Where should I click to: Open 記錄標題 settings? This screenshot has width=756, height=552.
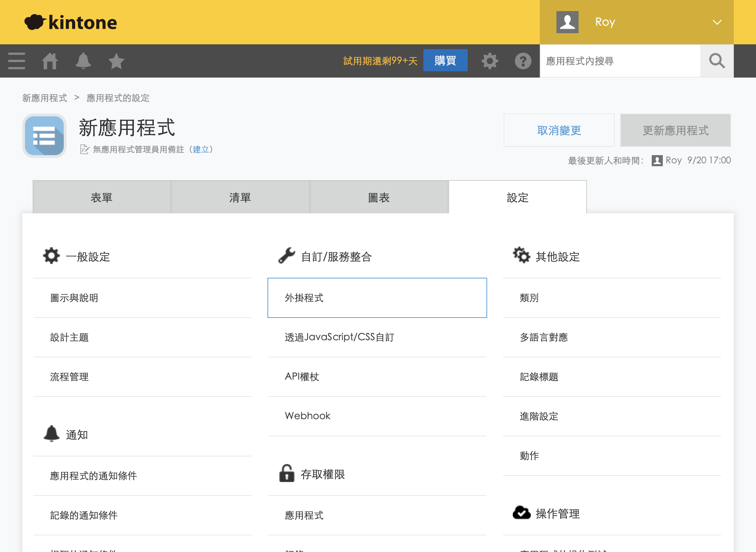tap(612, 377)
